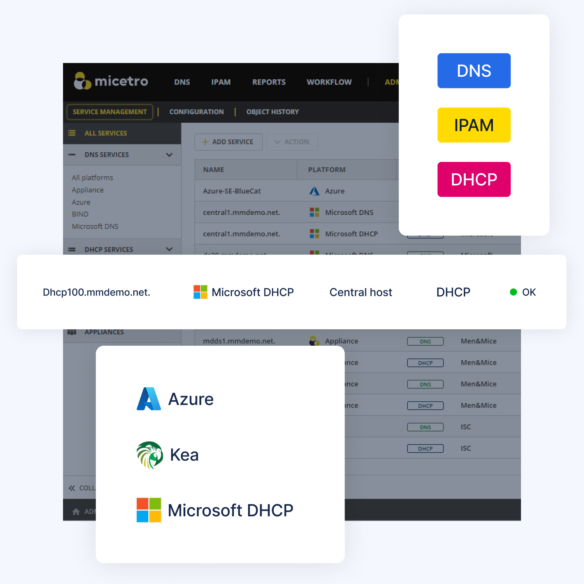Click the blue DNS badge
Image resolution: width=584 pixels, height=584 pixels.
[x=474, y=70]
